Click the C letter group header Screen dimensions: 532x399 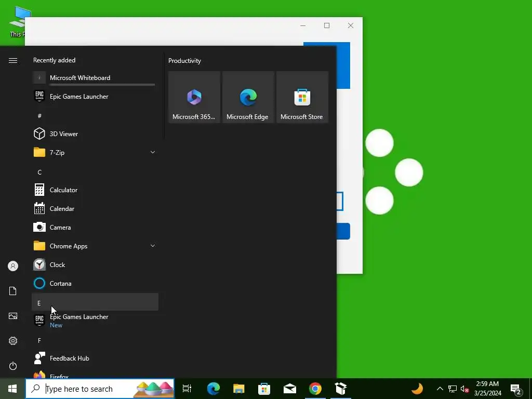pos(95,172)
